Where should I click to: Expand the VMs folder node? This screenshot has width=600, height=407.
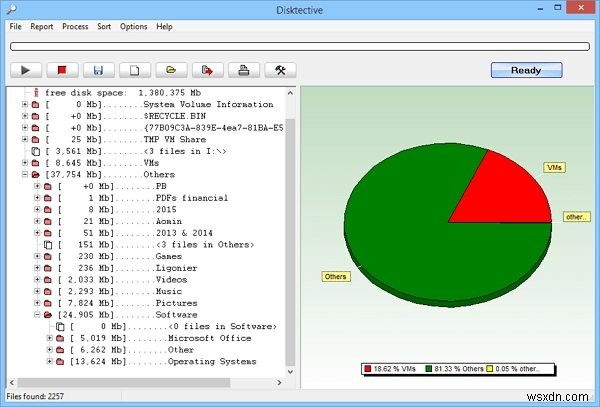click(x=25, y=163)
